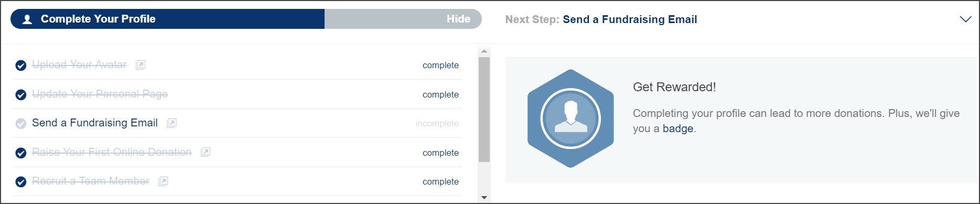Click the checkmark next to Upload Your Avatar
Image resolution: width=980 pixels, height=204 pixels.
(21, 66)
